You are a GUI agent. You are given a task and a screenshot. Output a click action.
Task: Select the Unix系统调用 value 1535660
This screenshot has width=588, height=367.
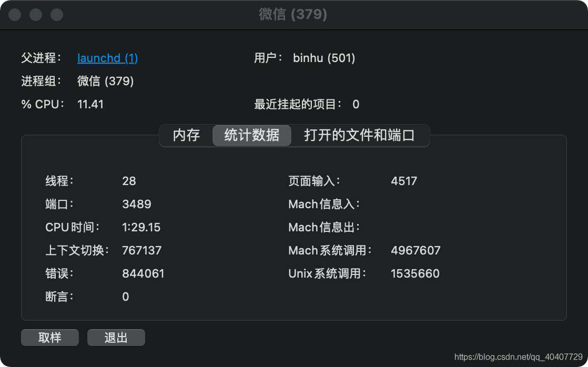tap(415, 273)
